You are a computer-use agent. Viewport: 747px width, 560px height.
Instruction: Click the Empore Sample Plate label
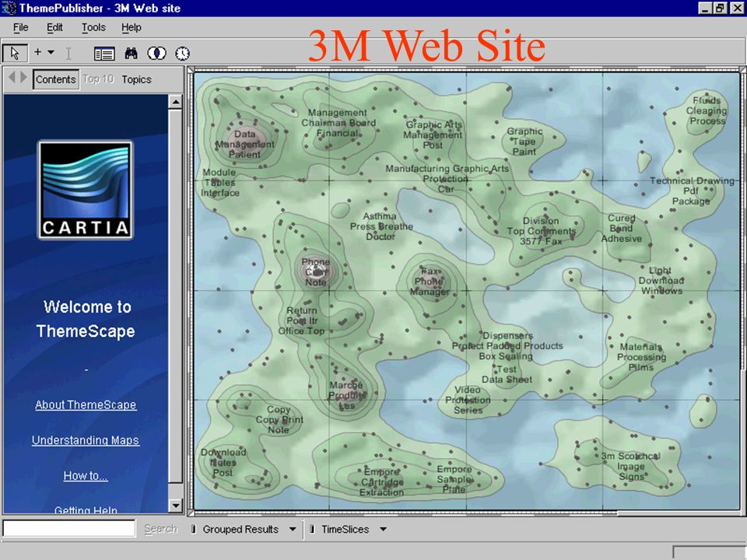tap(454, 479)
